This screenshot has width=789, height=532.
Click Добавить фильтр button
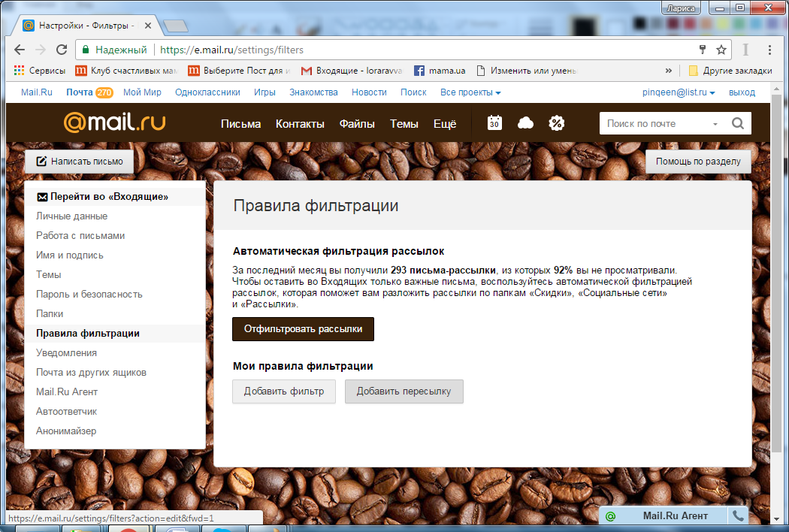coord(284,391)
